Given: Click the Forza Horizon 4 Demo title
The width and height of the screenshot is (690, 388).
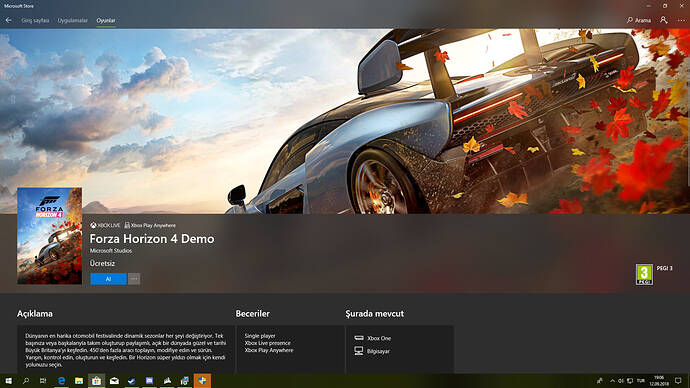Looking at the screenshot, I should point(152,239).
